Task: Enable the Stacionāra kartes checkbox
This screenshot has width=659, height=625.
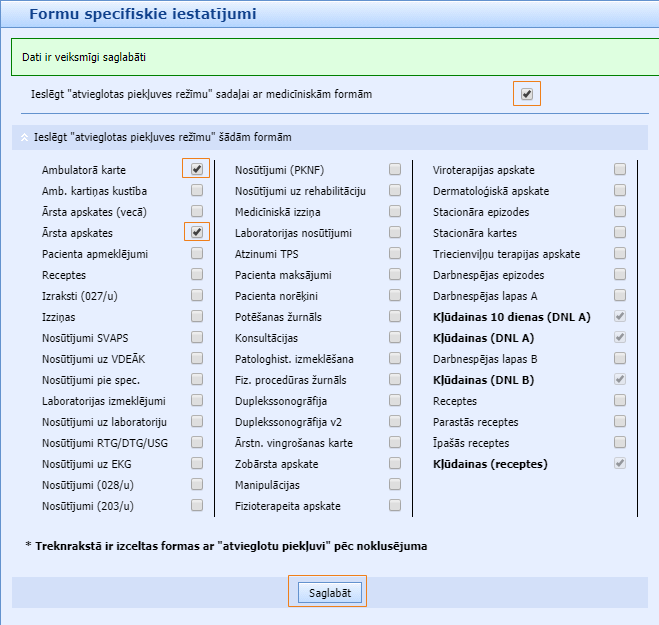Action: coord(620,232)
